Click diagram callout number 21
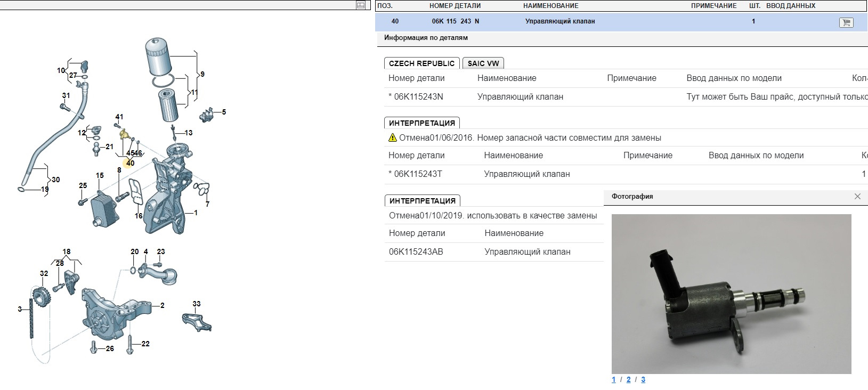The image size is (868, 390). [109, 147]
